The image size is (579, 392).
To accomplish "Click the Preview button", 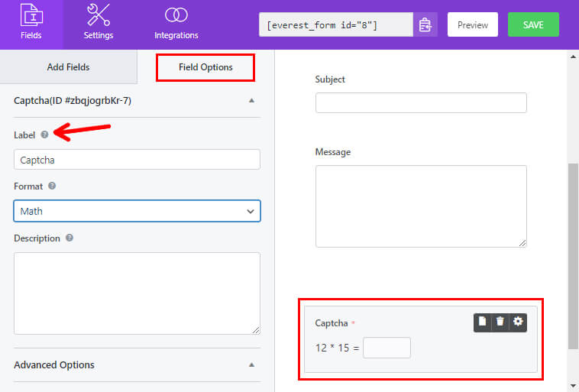I will coord(473,24).
